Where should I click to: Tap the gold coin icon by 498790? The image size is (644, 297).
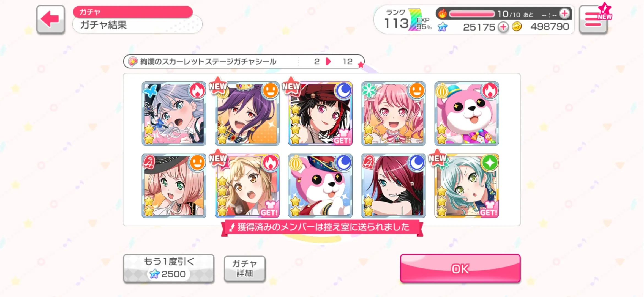tap(517, 27)
